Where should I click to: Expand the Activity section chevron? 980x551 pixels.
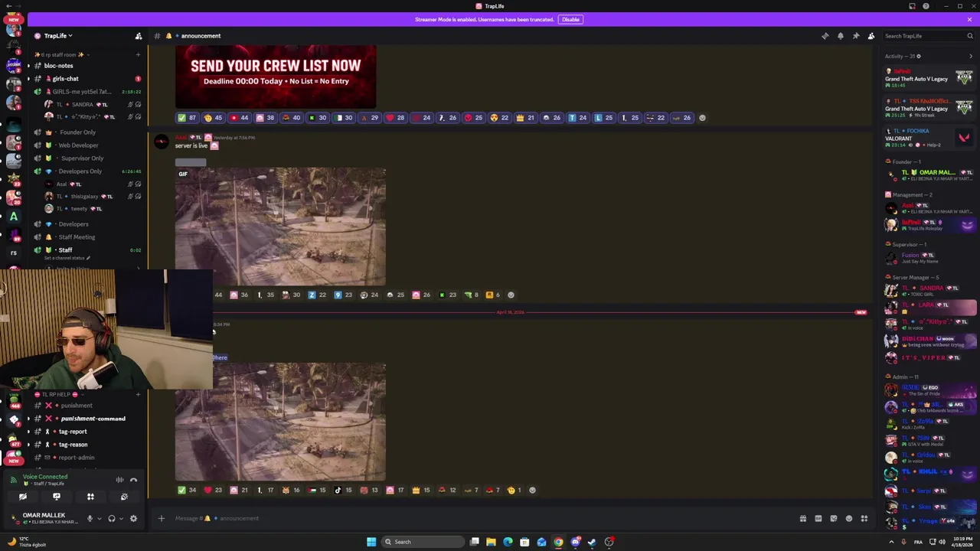[x=971, y=56]
